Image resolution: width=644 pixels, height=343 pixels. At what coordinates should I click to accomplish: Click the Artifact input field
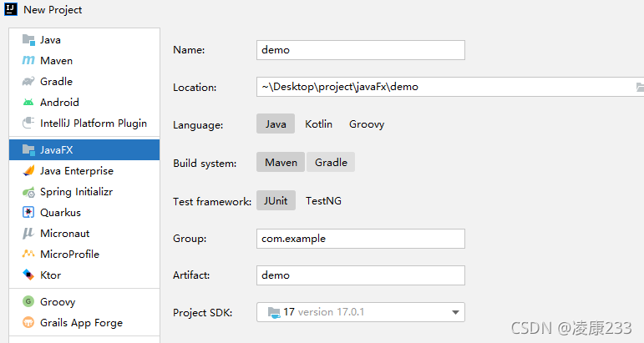(x=361, y=275)
